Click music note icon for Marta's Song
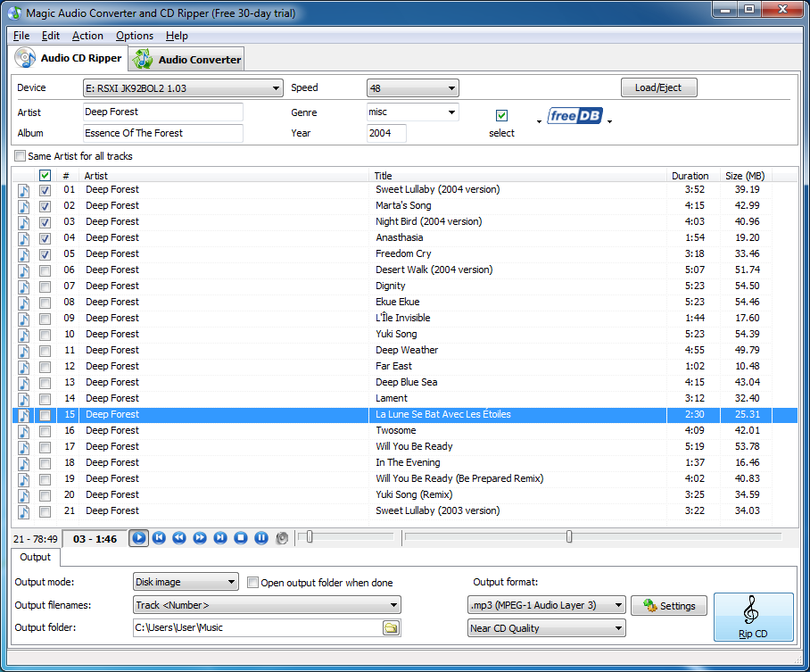 click(x=24, y=206)
